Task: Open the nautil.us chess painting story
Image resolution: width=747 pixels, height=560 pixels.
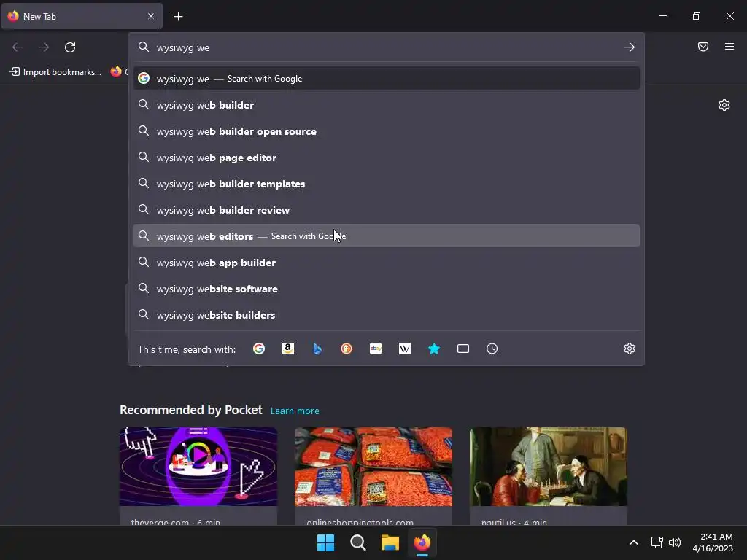Action: pos(549,467)
